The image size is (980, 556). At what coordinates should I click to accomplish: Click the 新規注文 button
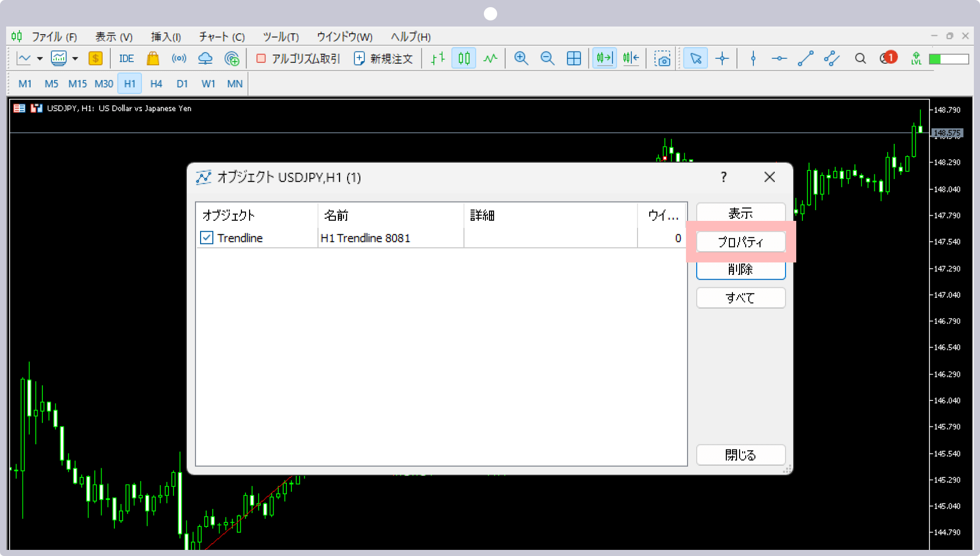[383, 59]
